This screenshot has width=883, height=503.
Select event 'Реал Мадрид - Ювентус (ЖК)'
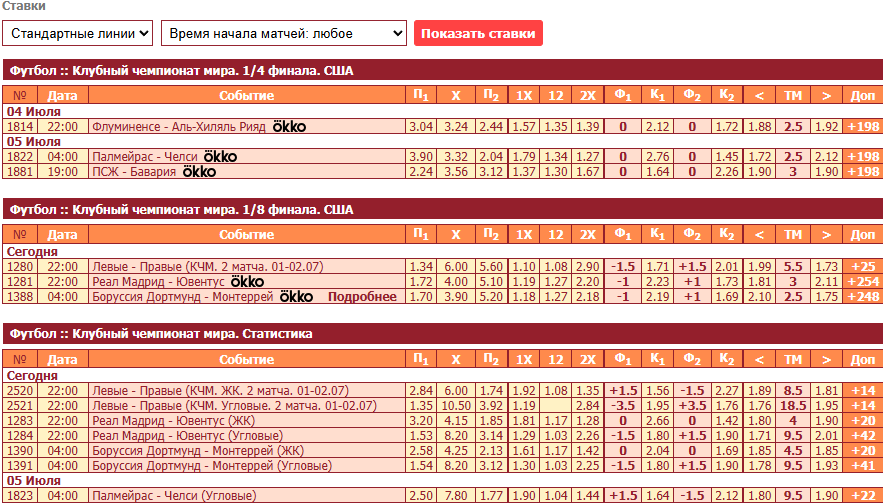pyautogui.click(x=173, y=420)
